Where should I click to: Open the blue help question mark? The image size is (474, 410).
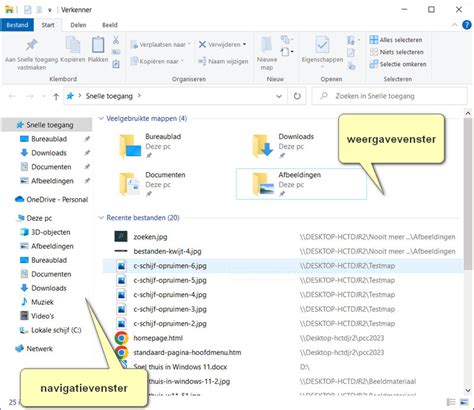[466, 25]
